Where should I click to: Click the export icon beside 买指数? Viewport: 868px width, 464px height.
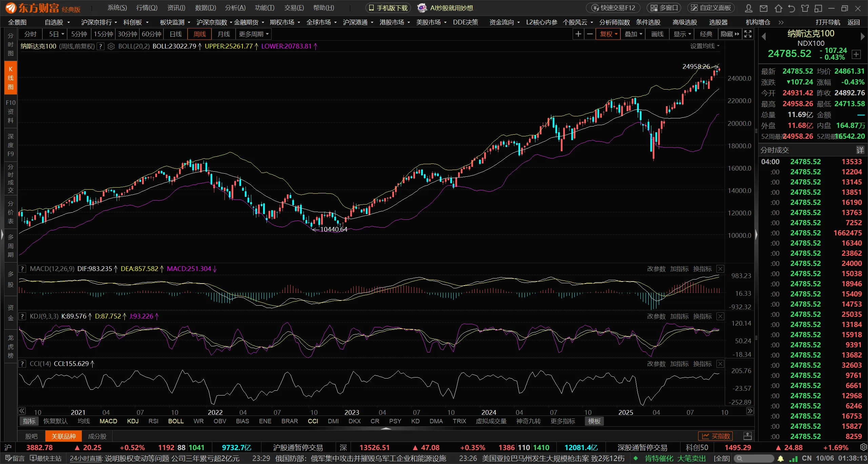pos(747,436)
